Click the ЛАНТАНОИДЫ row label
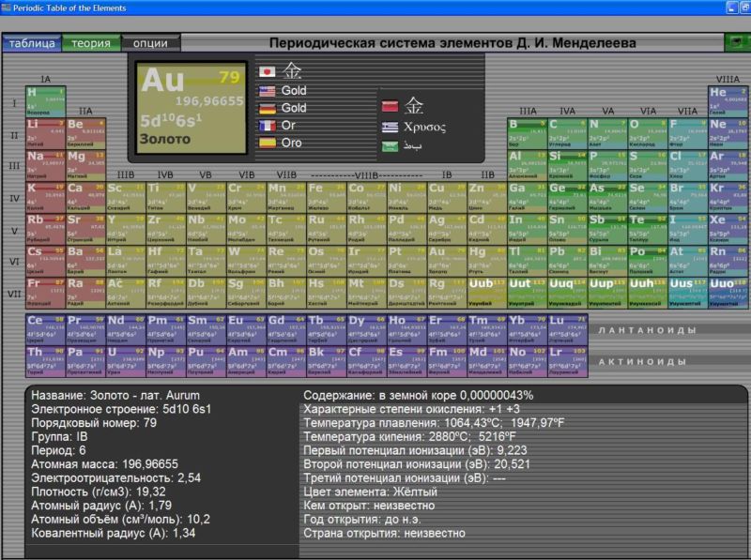Viewport: 751px width, 560px height. point(647,330)
